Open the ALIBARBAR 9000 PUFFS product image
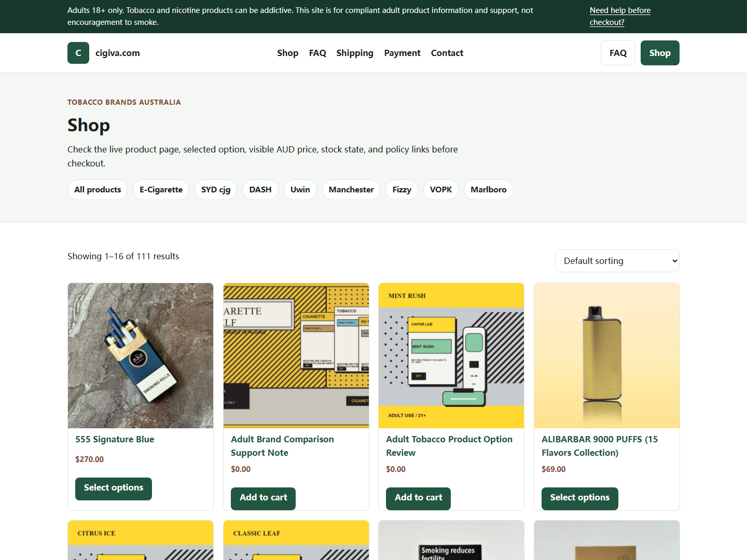Image resolution: width=747 pixels, height=560 pixels. pyautogui.click(x=607, y=356)
